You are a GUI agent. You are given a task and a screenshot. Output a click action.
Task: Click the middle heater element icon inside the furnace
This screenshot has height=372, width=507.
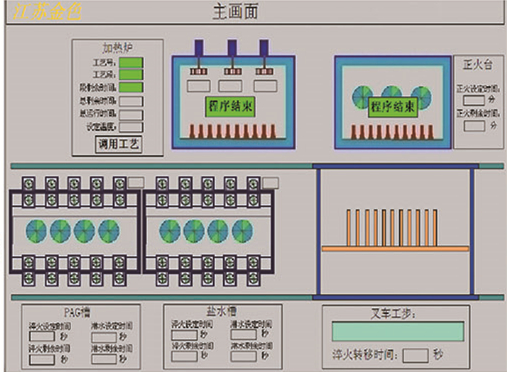coord(233,71)
